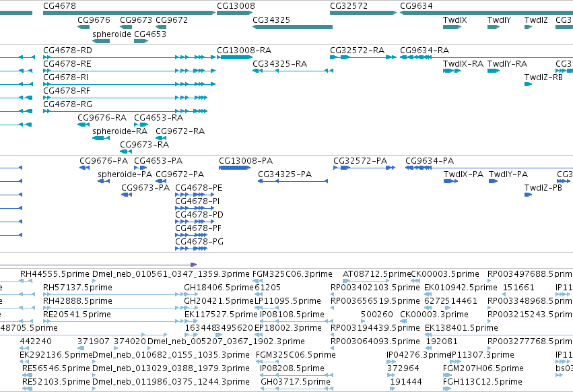The width and height of the screenshot is (573, 392).
Task: Click the CG9672-RA transcript label
Action: coord(180,131)
